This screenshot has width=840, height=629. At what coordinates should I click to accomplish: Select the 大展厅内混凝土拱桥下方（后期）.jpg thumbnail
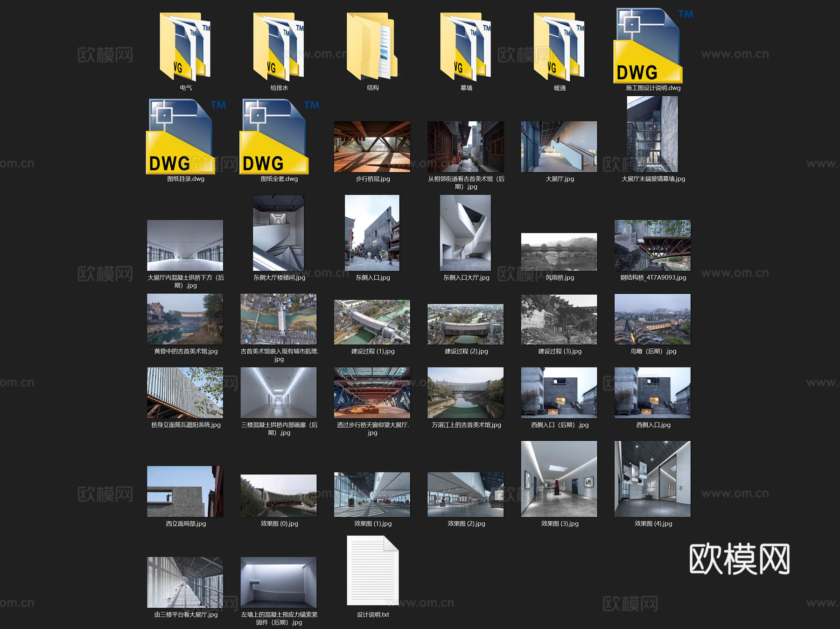click(185, 245)
